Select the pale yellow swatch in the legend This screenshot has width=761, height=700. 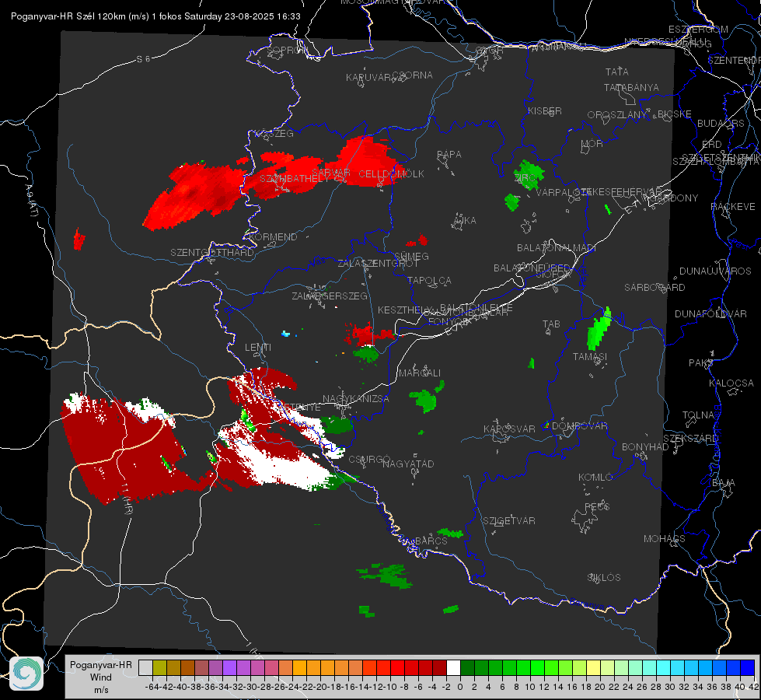(594, 668)
